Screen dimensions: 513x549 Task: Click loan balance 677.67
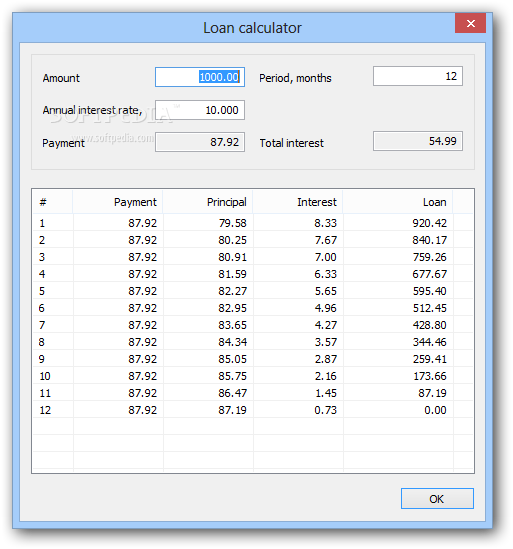click(x=429, y=274)
